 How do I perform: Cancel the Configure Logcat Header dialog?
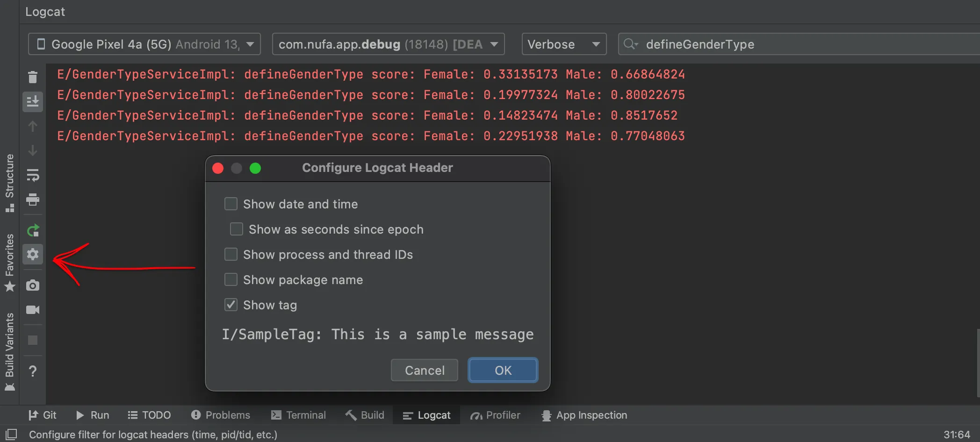point(424,371)
